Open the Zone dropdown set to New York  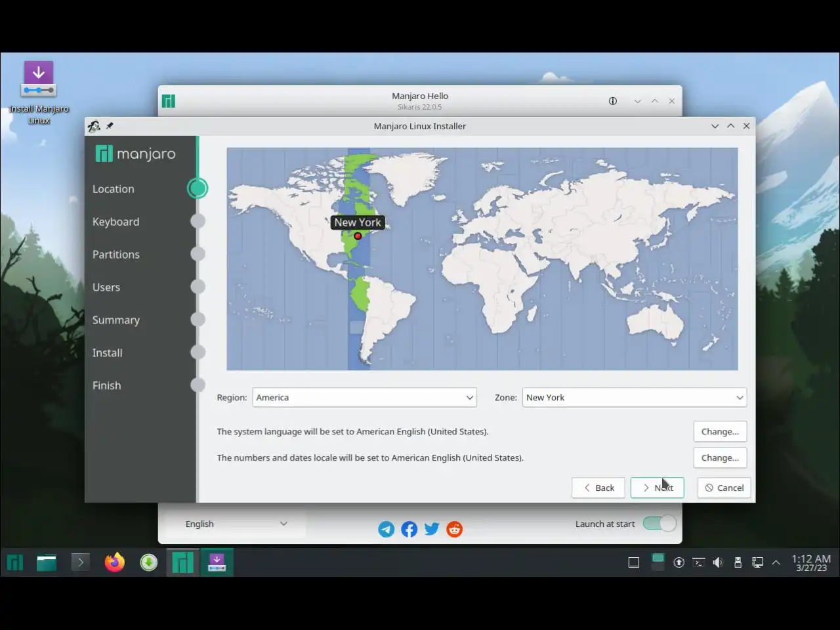coord(635,398)
